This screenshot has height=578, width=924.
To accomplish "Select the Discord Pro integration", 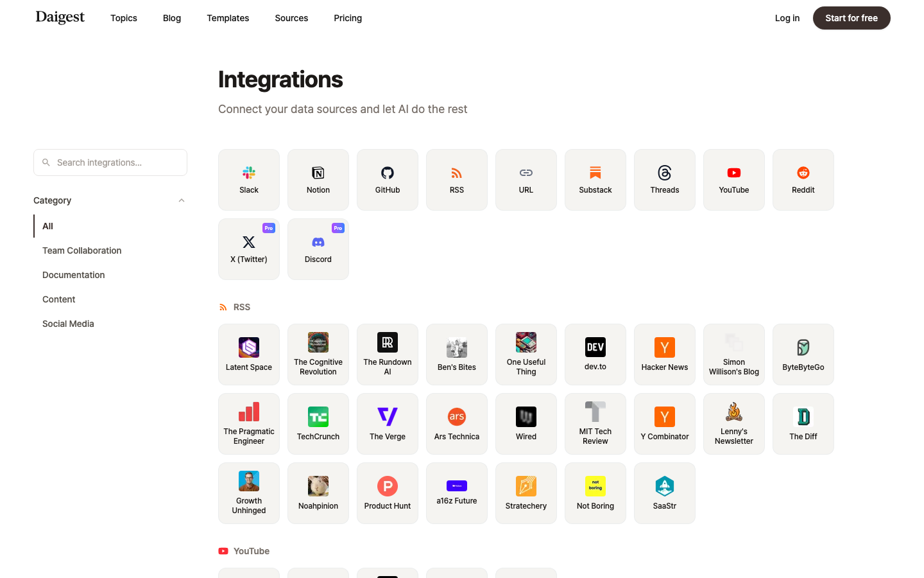I will pyautogui.click(x=318, y=249).
